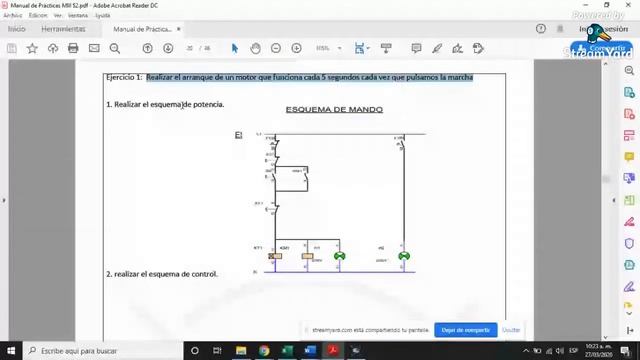
Task: Open File Explorer from the taskbar
Action: [241, 351]
